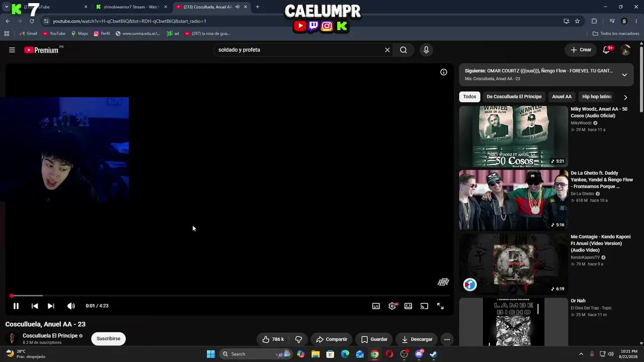Filter by Hip hop latino chip
Viewport: 644px width, 362px height.
pyautogui.click(x=597, y=97)
